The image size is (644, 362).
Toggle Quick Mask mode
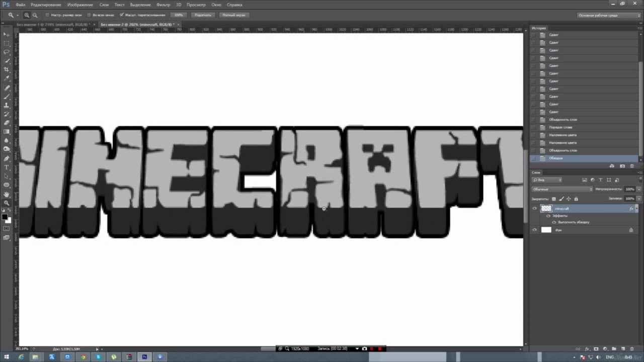[x=7, y=229]
